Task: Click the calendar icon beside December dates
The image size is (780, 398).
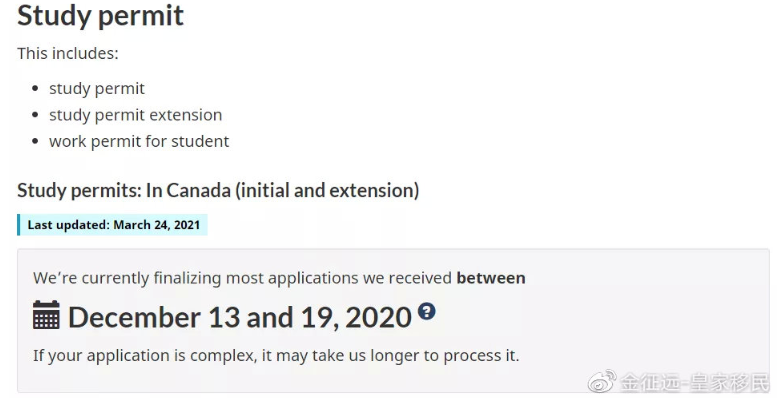Action: 46,315
